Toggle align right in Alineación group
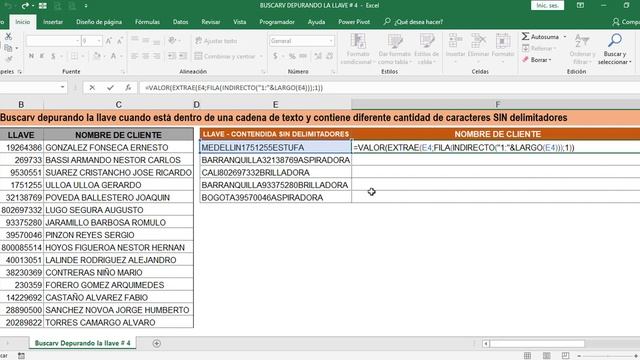640x360 pixels. 157,56
